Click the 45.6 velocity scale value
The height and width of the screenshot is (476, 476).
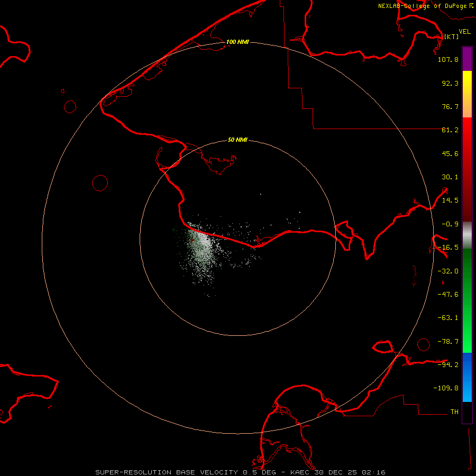point(450,153)
